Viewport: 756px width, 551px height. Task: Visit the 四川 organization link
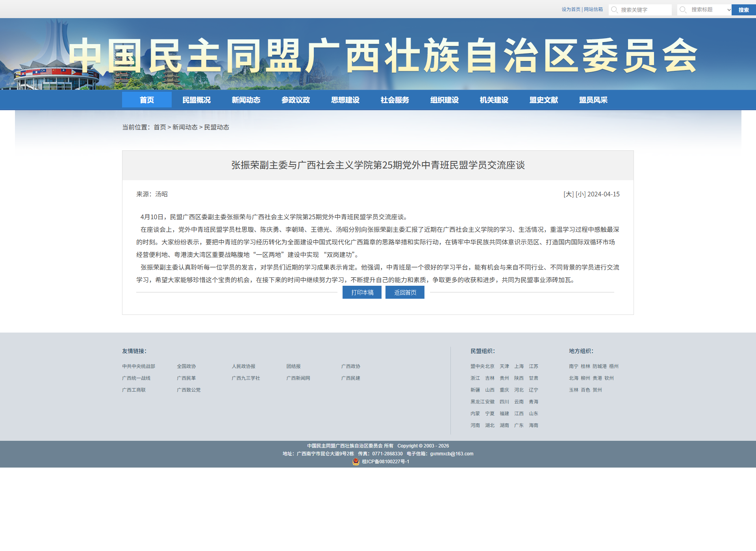tap(504, 402)
